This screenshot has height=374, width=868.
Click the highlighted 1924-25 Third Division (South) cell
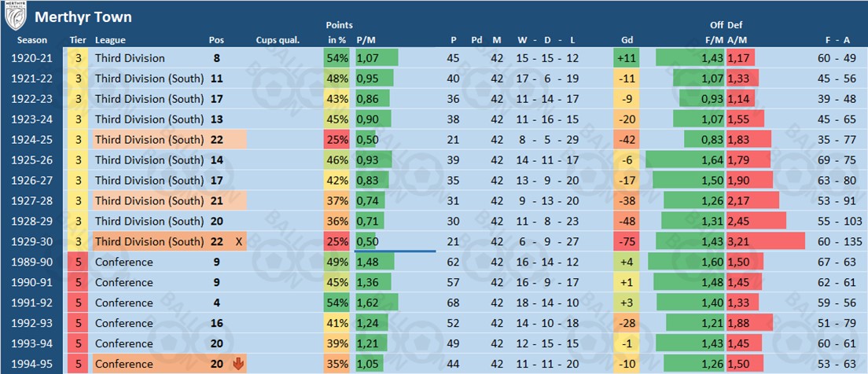pyautogui.click(x=149, y=140)
